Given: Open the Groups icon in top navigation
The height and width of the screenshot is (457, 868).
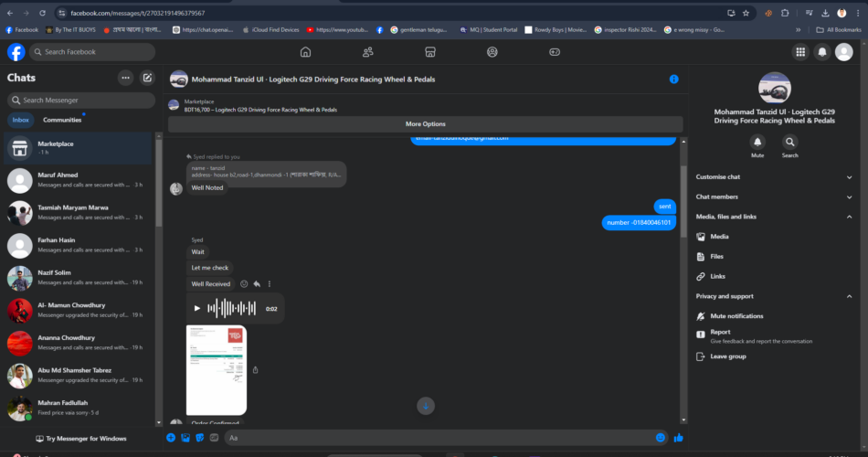Looking at the screenshot, I should point(492,52).
